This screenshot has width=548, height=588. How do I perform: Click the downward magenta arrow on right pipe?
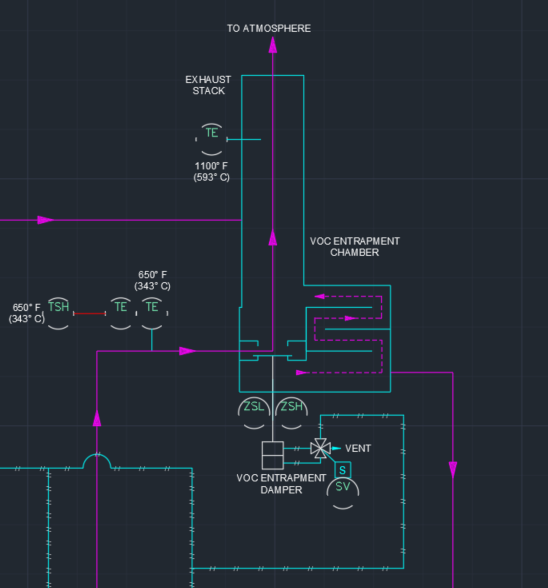point(453,470)
